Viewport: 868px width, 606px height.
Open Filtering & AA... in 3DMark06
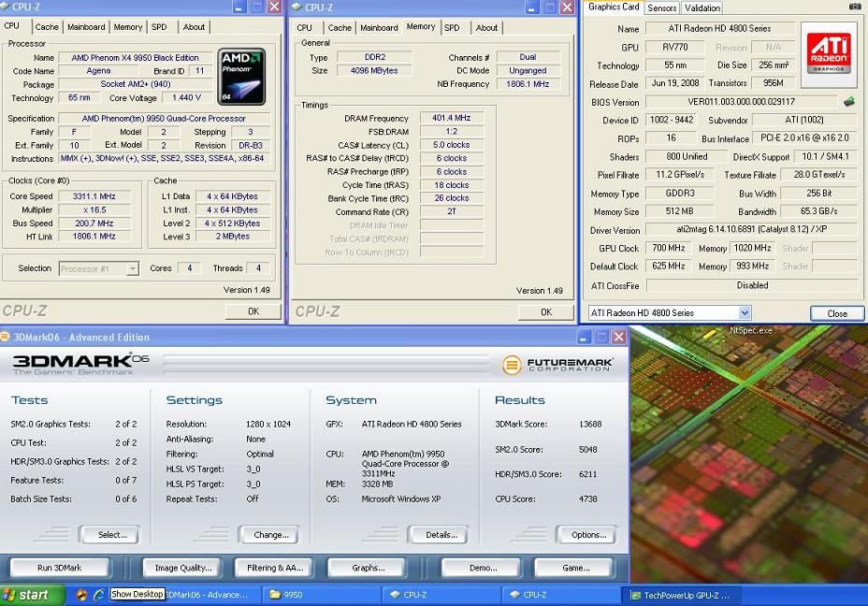(275, 568)
